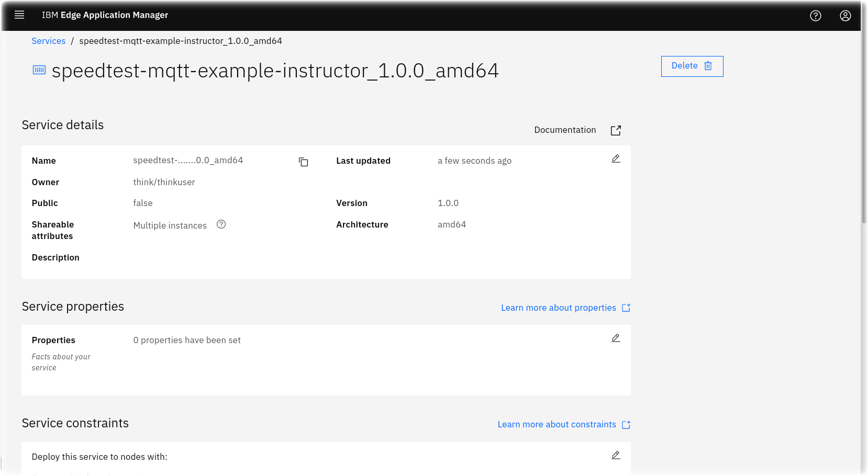Click the Description field label
This screenshot has height=476, width=868.
[x=55, y=257]
